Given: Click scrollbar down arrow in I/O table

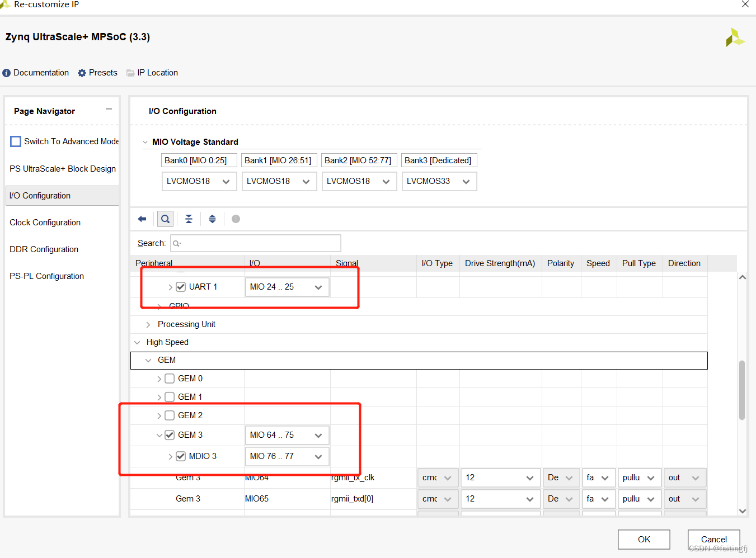Looking at the screenshot, I should 742,510.
